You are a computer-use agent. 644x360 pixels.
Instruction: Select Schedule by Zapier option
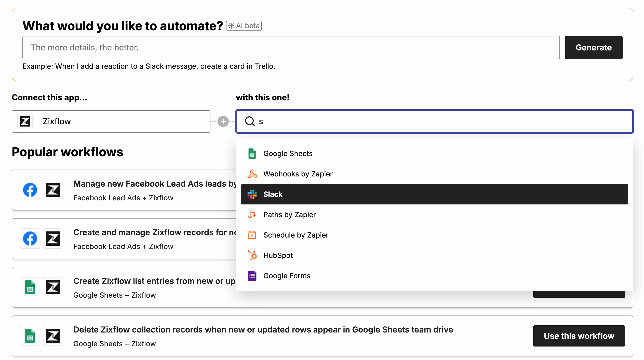[296, 235]
